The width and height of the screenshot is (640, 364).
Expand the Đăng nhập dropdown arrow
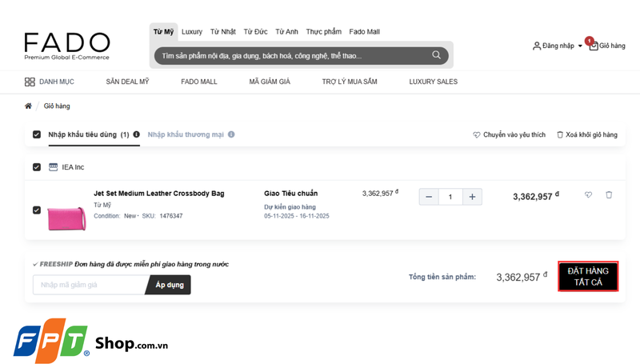click(580, 46)
